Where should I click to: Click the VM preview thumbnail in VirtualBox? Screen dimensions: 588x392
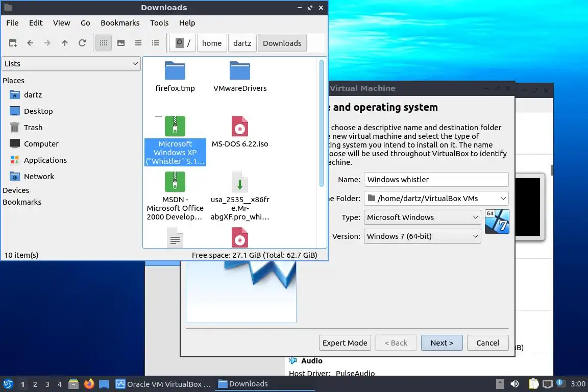(x=529, y=207)
